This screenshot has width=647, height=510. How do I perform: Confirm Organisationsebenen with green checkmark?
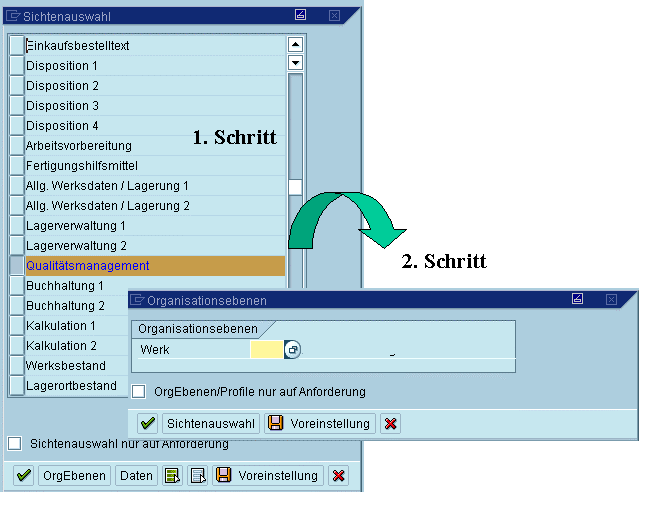[147, 424]
